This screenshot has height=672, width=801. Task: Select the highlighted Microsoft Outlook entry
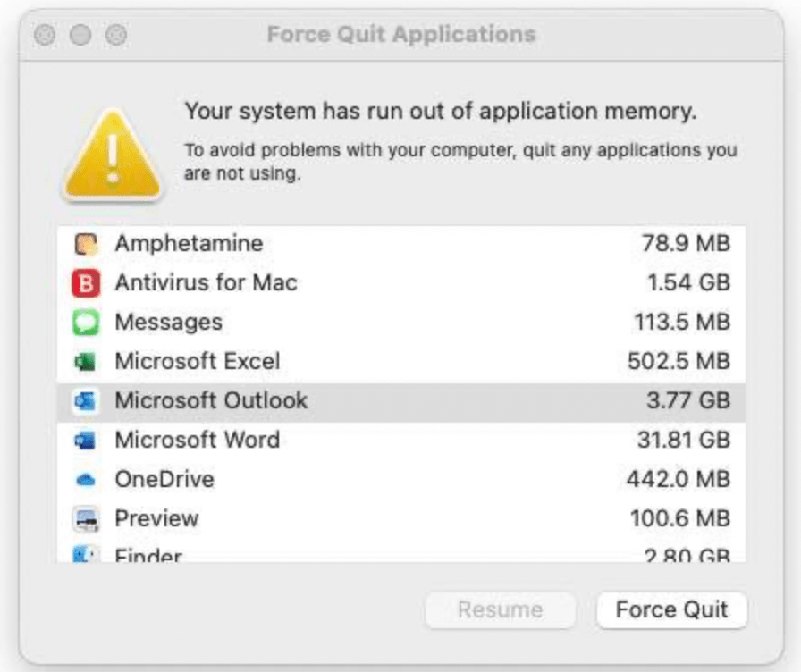401,401
